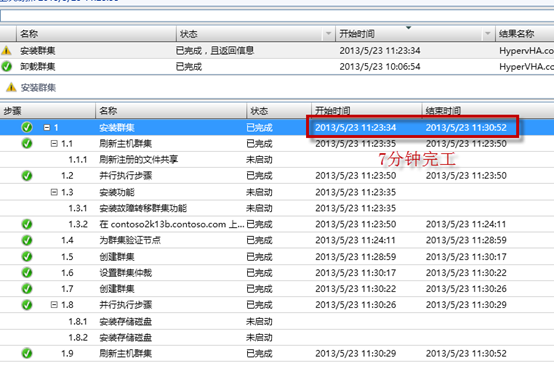Click the 步骤 column header in details
The width and height of the screenshot is (554, 366).
(47, 111)
